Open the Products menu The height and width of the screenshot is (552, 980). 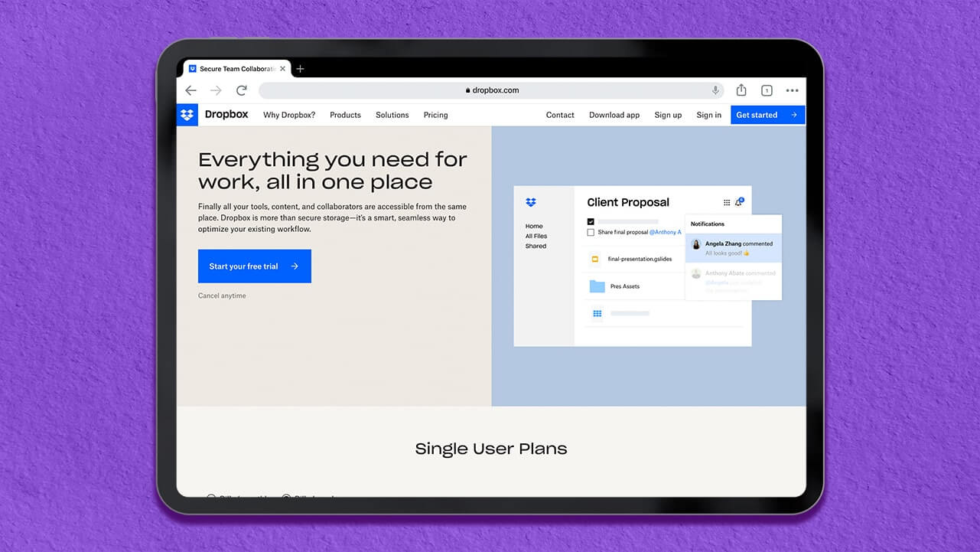(x=345, y=115)
